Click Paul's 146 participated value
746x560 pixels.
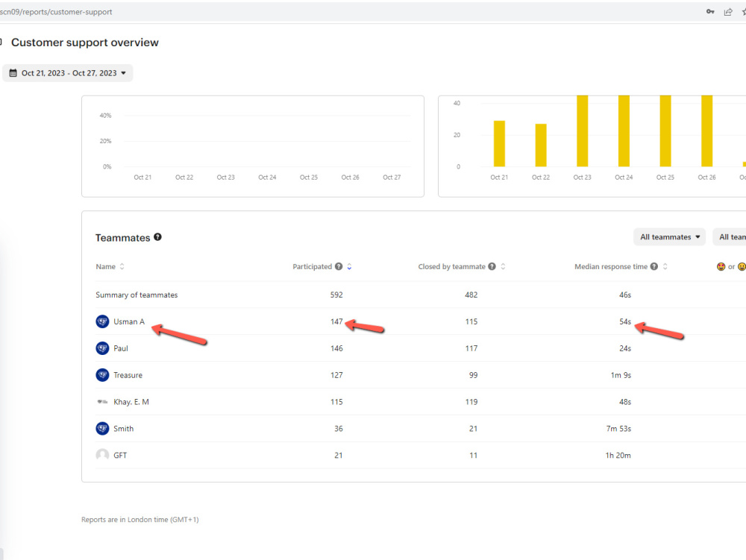click(x=336, y=348)
